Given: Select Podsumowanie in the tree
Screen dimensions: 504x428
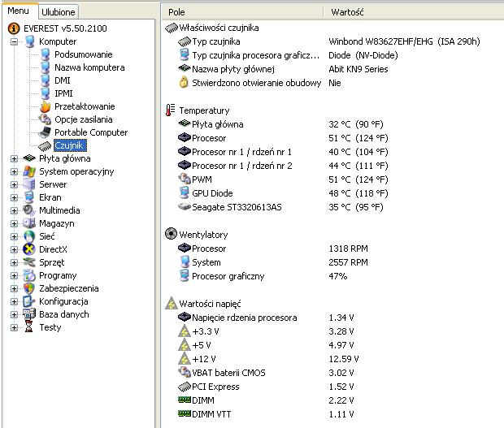Looking at the screenshot, I should (x=83, y=54).
